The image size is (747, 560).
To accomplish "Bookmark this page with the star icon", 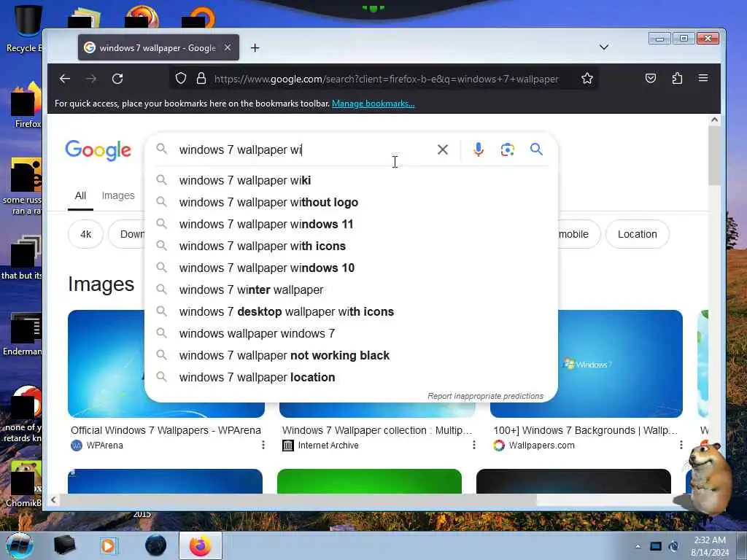I will [587, 78].
